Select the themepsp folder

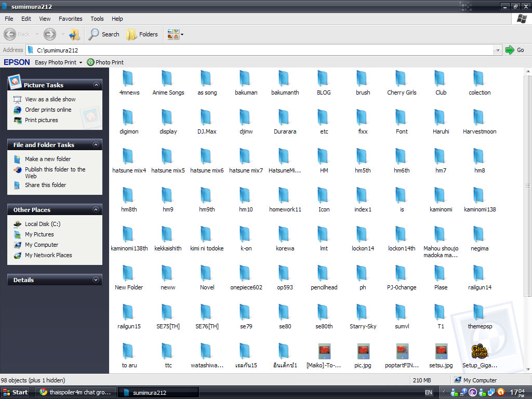(x=480, y=317)
